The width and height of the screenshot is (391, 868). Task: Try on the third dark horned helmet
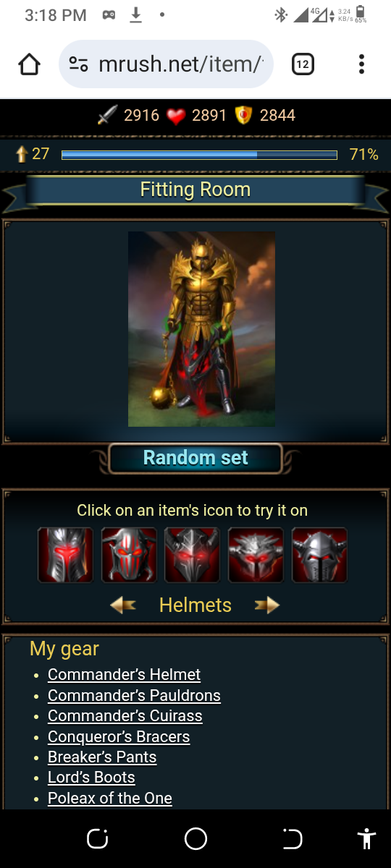193,555
